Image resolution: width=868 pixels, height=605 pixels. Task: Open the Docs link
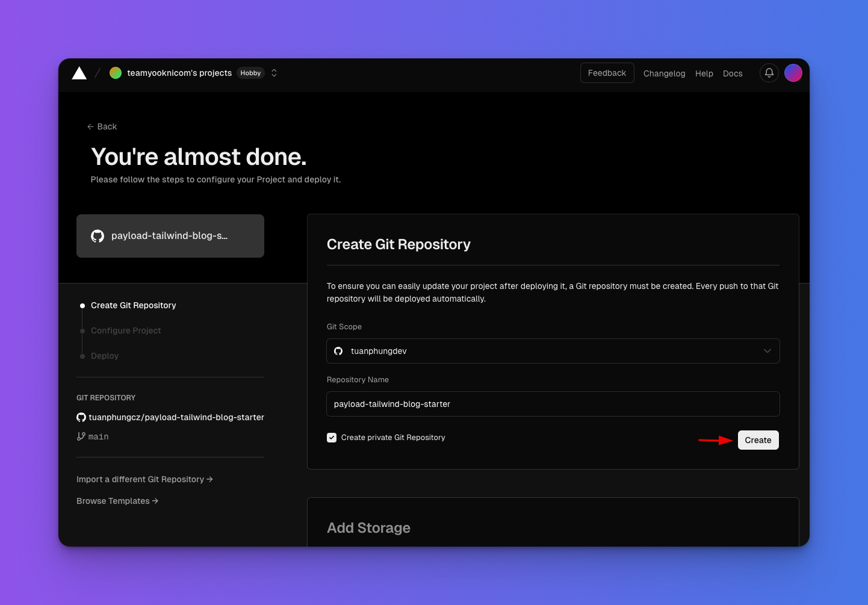pyautogui.click(x=733, y=73)
